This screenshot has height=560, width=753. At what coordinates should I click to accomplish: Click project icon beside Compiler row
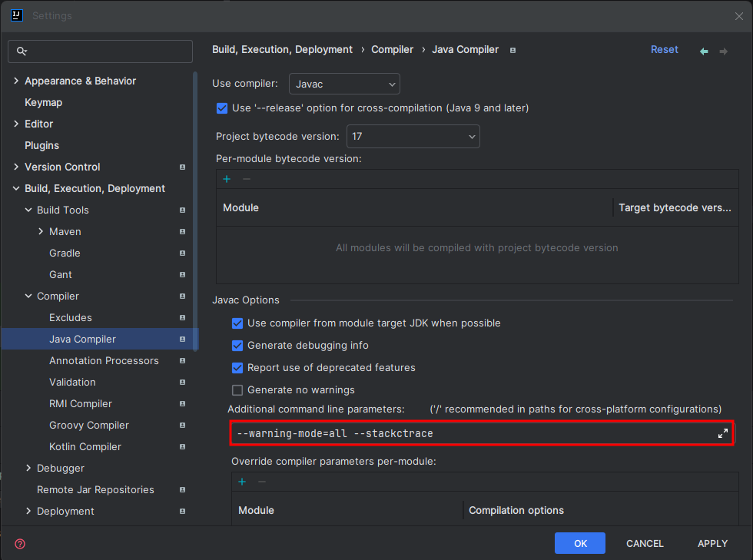click(183, 297)
